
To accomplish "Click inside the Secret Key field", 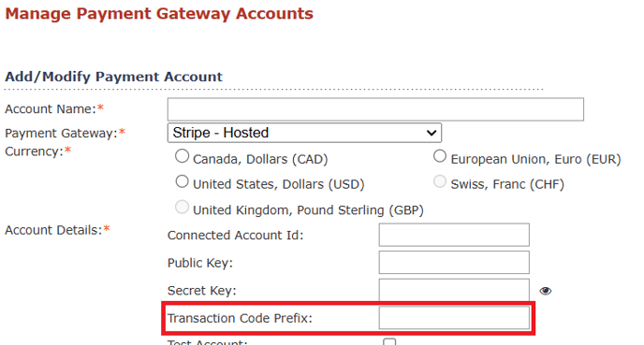I will [454, 290].
